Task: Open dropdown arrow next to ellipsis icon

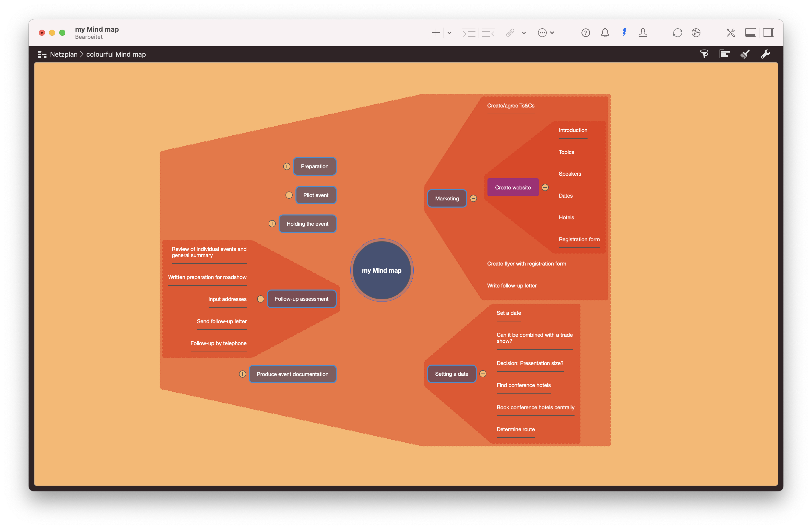Action: tap(552, 33)
